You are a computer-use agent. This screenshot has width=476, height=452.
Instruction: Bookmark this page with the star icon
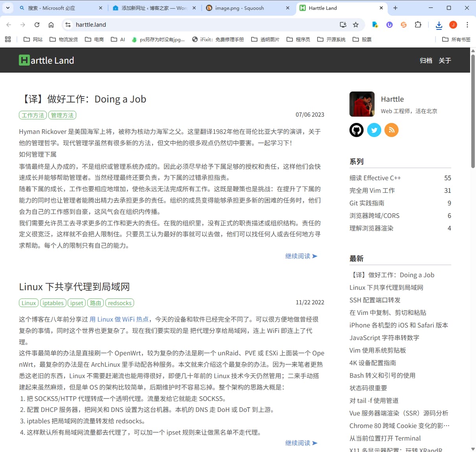coord(356,25)
